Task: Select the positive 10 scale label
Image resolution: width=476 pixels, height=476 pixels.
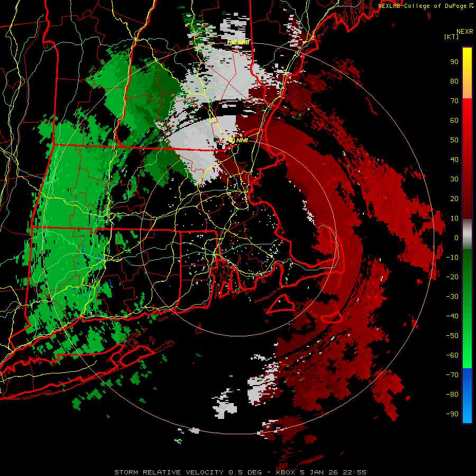Action: 454,218
